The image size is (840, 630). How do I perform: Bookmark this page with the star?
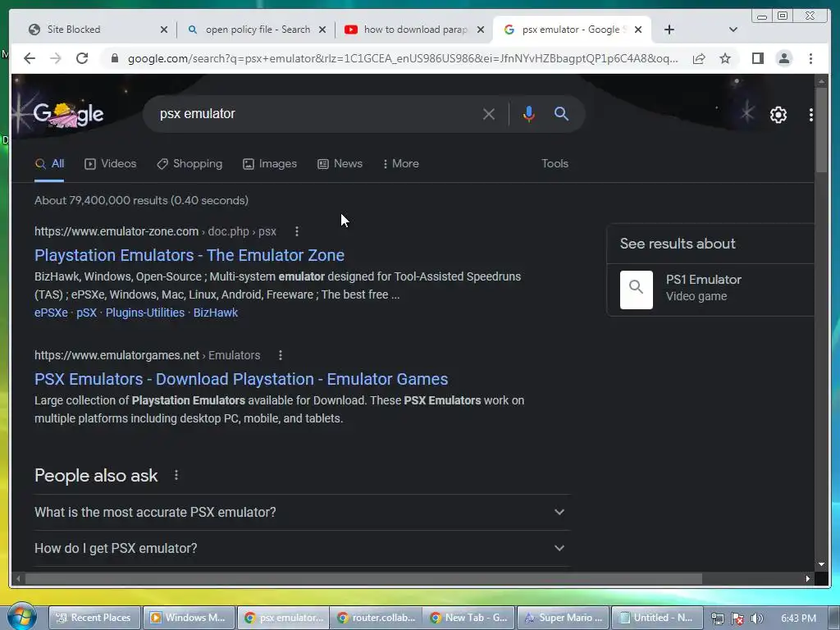(725, 58)
